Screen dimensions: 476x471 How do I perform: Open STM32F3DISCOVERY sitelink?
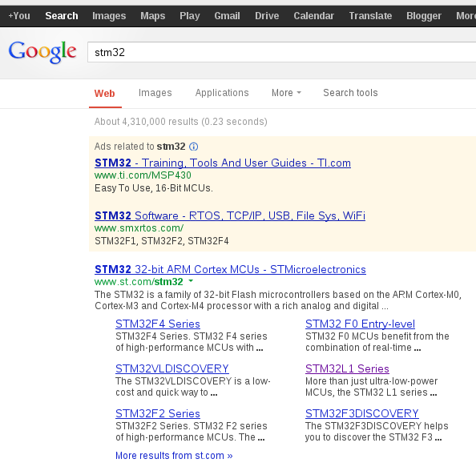(x=362, y=413)
